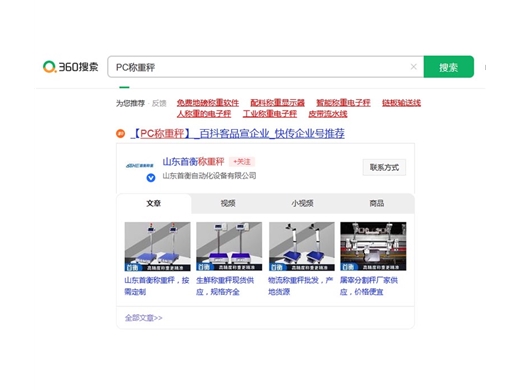520x390 pixels.
Task: Switch to the 商品 tab
Action: point(377,203)
